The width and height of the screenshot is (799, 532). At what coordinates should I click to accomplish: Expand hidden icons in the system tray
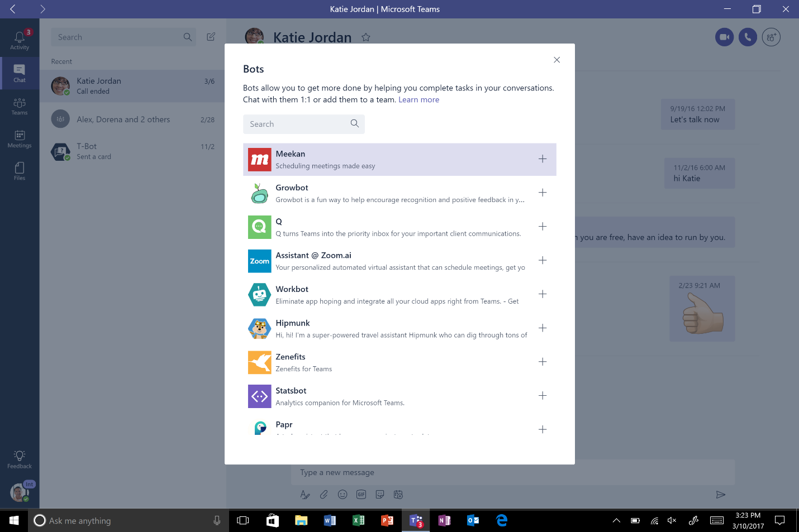tap(615, 520)
